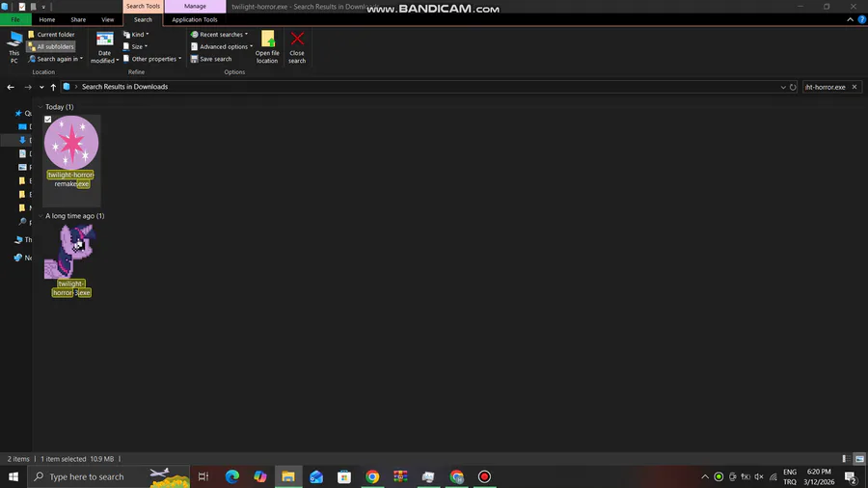
Task: Open Other properties dropdown
Action: pos(152,59)
